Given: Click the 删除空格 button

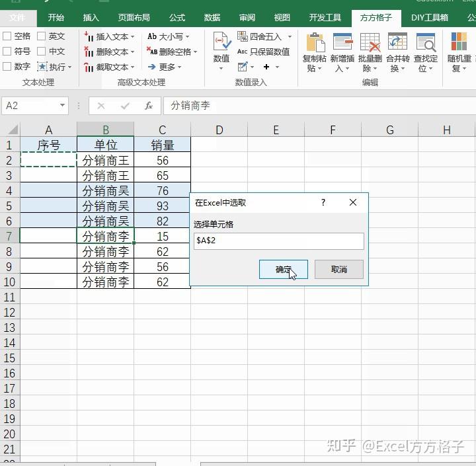Looking at the screenshot, I should pyautogui.click(x=171, y=52).
